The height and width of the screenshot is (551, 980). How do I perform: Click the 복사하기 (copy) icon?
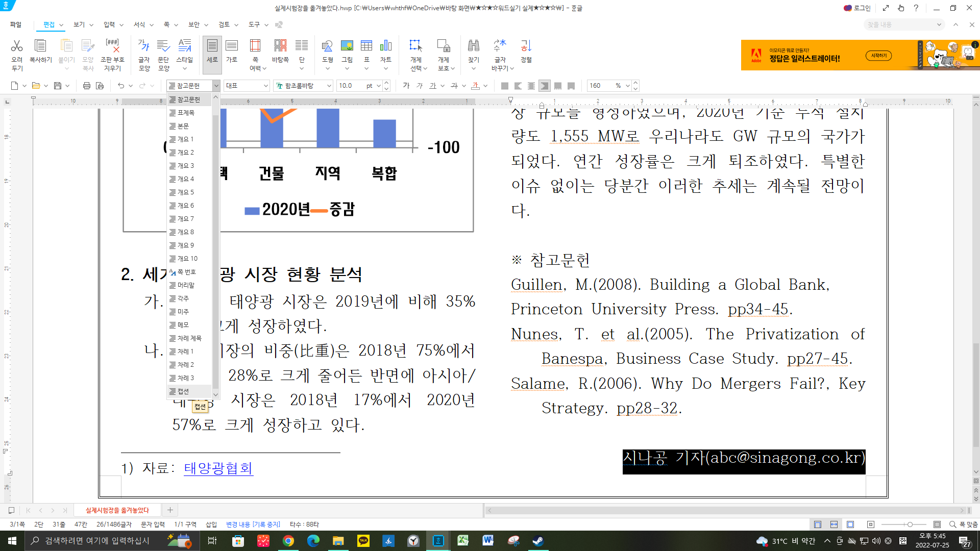(x=40, y=46)
